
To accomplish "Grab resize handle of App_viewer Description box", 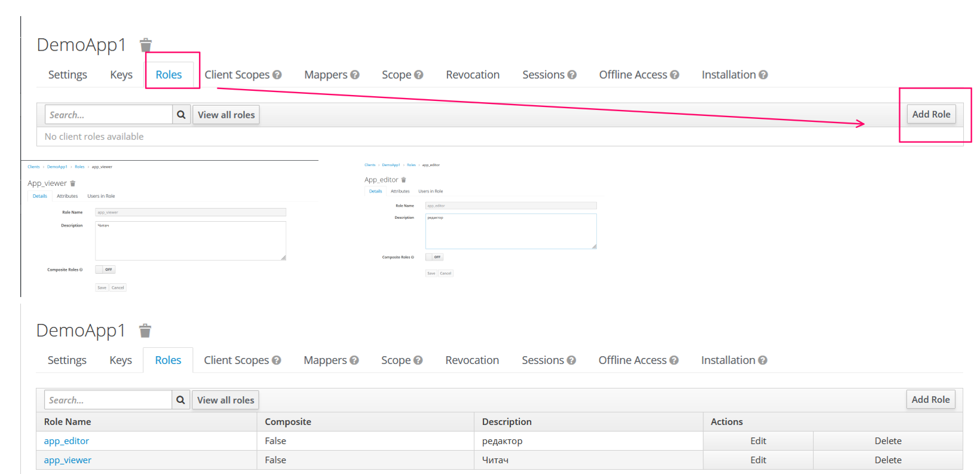I will tap(283, 258).
